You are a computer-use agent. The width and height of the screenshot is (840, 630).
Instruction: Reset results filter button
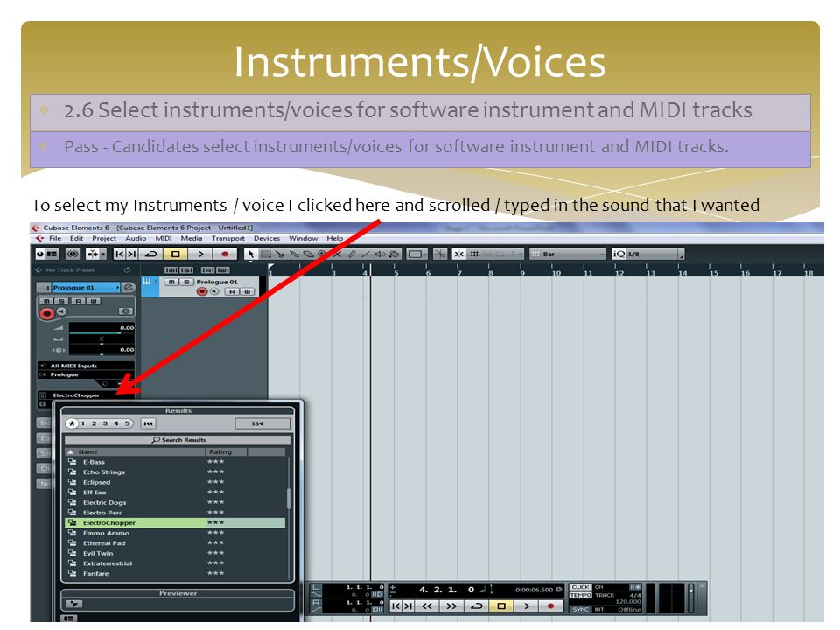149,423
